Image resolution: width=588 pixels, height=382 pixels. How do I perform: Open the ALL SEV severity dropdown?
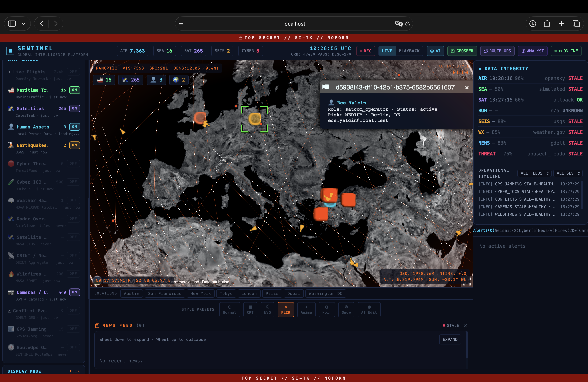click(x=568, y=173)
